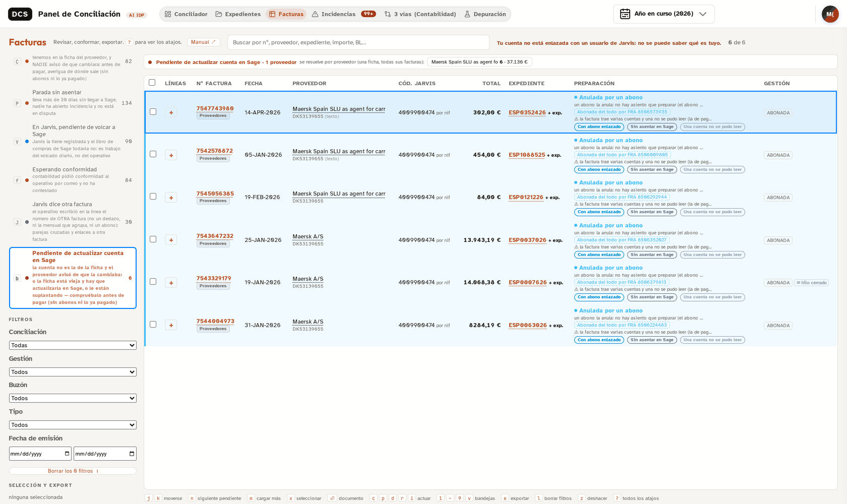Toggle the select-all checkbox in table header
The image size is (847, 504).
coord(152,83)
